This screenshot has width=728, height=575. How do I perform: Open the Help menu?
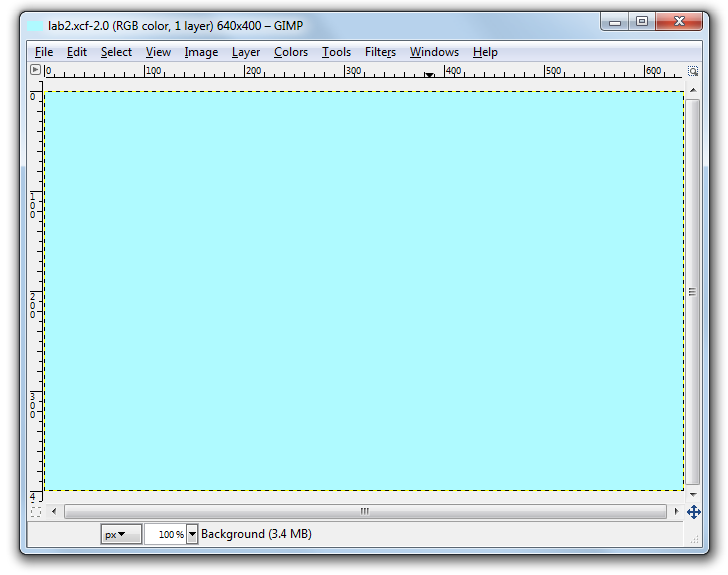(485, 52)
